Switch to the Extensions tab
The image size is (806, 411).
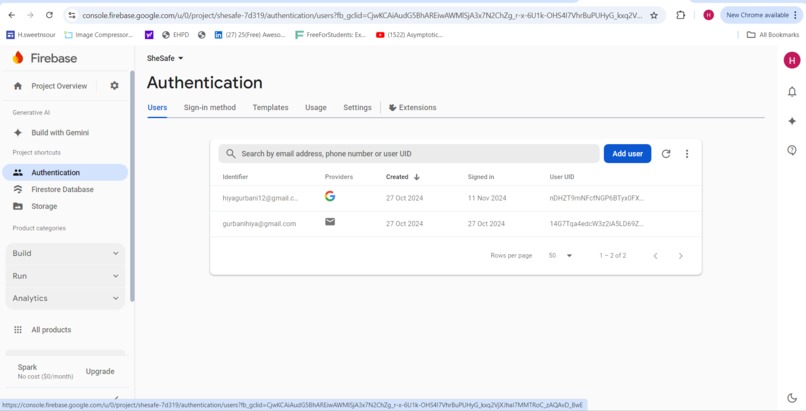click(x=413, y=107)
